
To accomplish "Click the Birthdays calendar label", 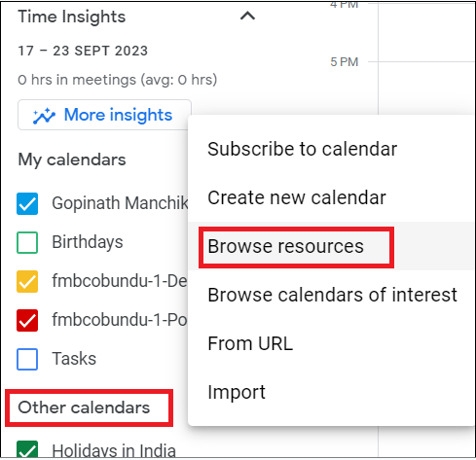I will (88, 242).
